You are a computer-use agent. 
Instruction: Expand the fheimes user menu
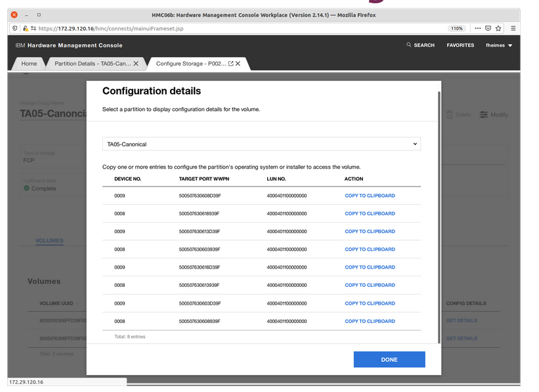[x=499, y=45]
